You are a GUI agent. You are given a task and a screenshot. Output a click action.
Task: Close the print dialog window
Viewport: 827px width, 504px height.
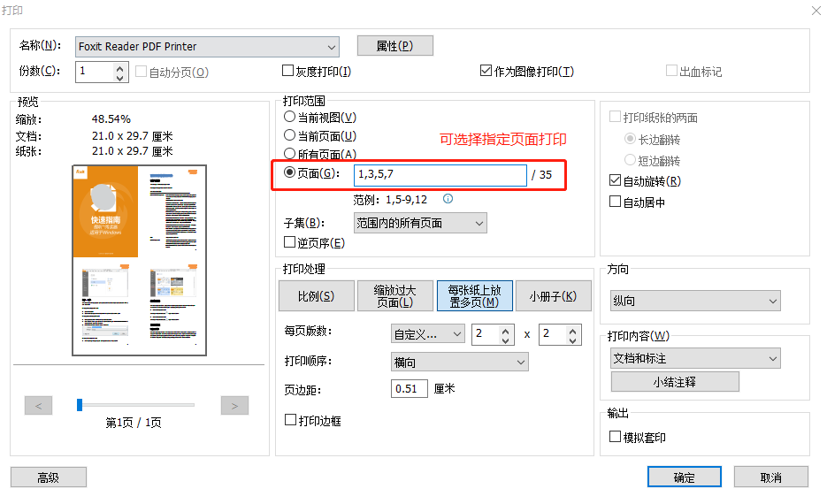pos(816,11)
